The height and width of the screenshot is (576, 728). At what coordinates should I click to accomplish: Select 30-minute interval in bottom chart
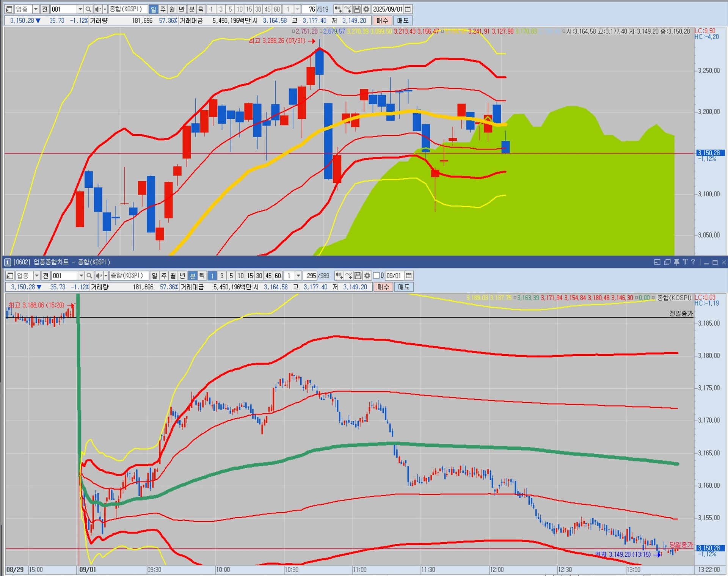259,276
